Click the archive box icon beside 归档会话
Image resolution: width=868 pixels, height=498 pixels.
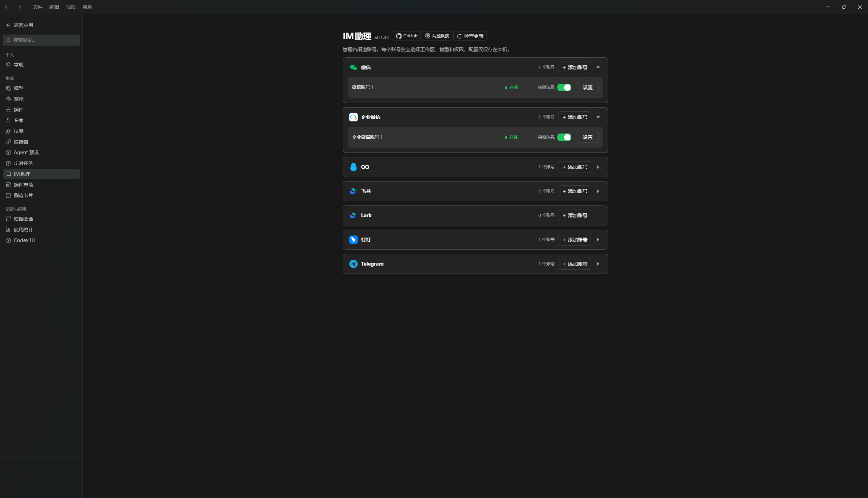[8, 219]
